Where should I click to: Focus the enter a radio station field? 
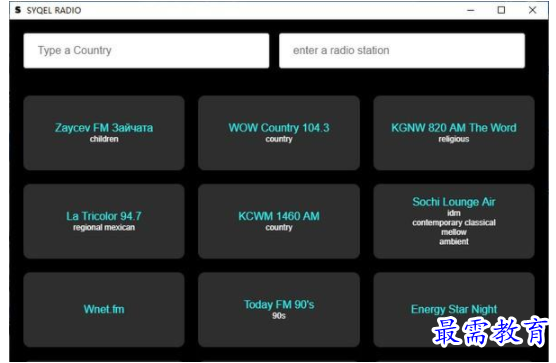click(x=402, y=51)
